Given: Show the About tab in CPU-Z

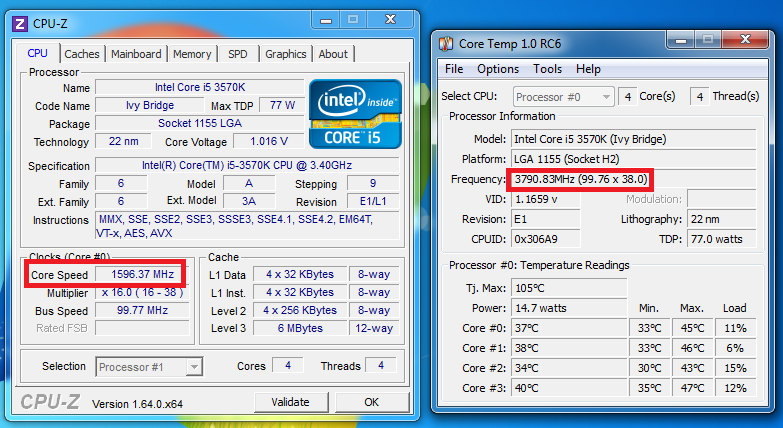Looking at the screenshot, I should (333, 54).
